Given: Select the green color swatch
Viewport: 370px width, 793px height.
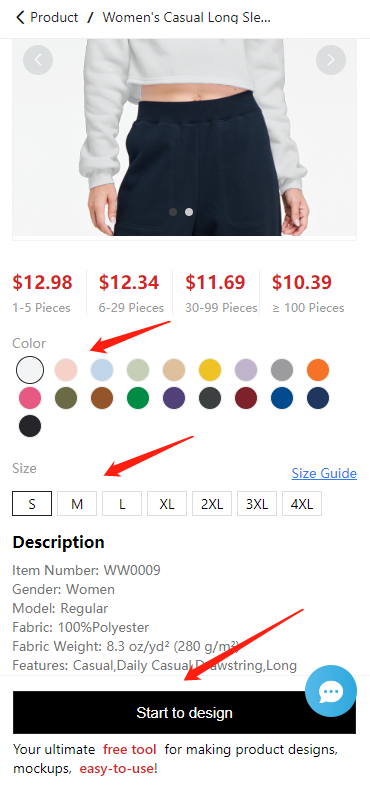Looking at the screenshot, I should pos(138,399).
